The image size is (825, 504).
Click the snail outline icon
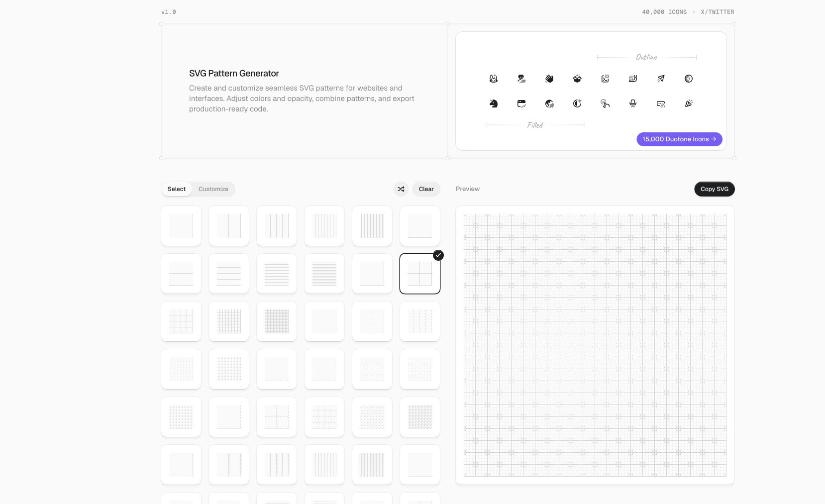click(633, 79)
